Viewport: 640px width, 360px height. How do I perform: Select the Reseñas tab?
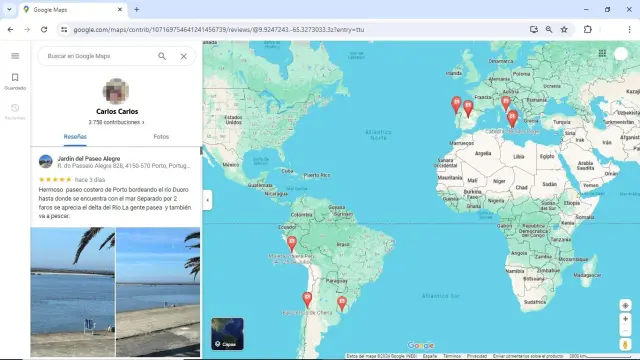(75, 137)
